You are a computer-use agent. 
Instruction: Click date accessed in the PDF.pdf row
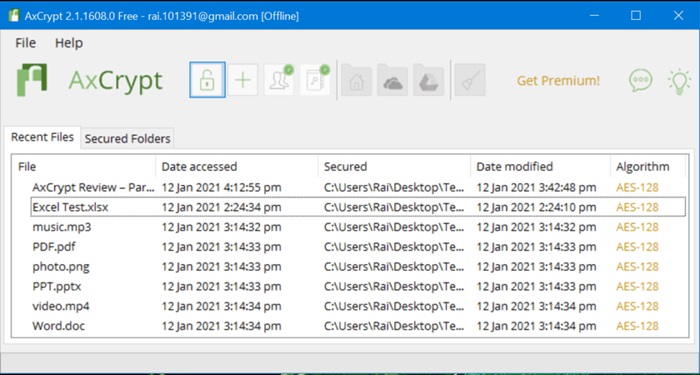click(221, 247)
